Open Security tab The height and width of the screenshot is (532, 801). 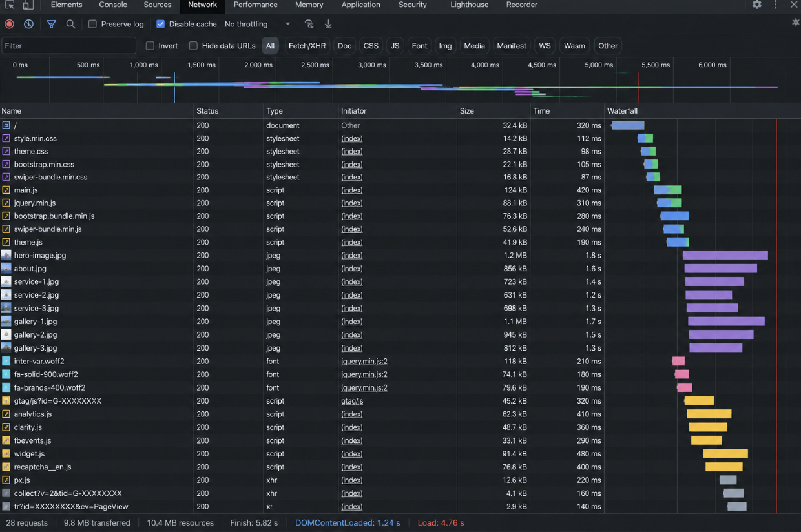coord(413,5)
